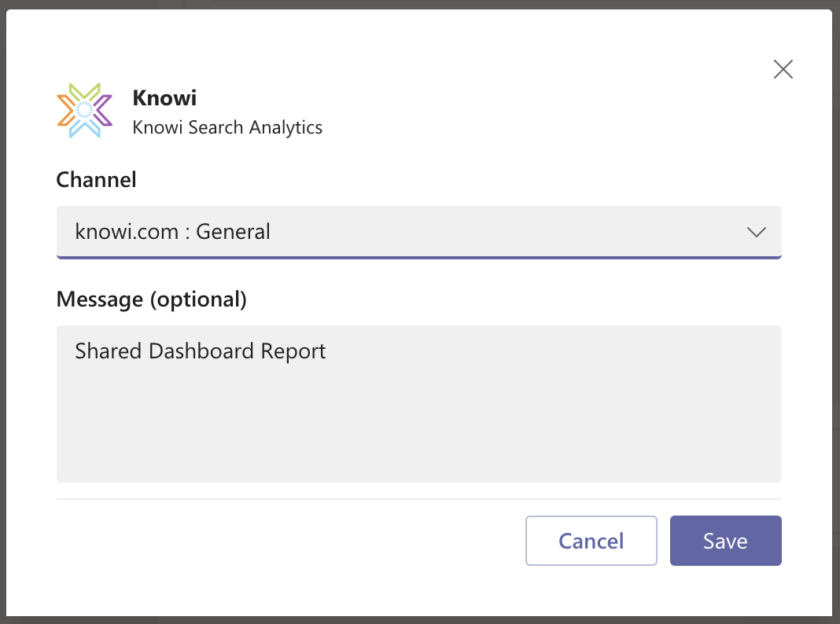Click the "Message (optional)" label
The image size is (840, 624).
pos(151,299)
